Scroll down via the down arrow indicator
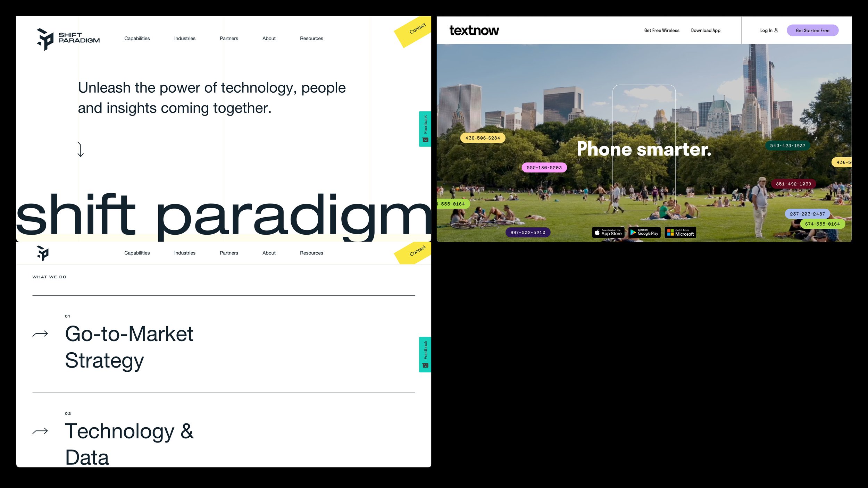This screenshot has width=868, height=488. click(x=80, y=150)
